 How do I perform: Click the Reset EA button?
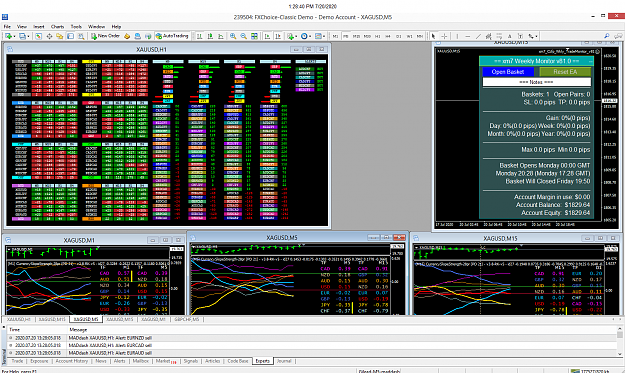[x=565, y=72]
